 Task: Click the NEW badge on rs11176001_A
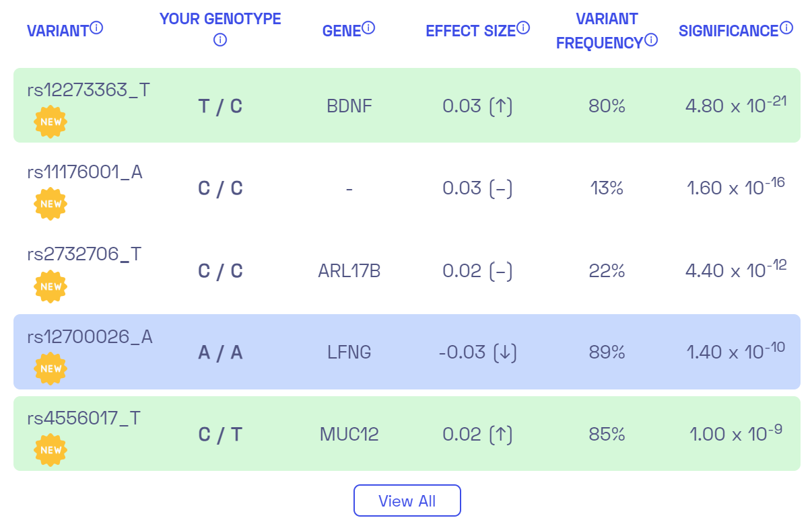pos(50,203)
